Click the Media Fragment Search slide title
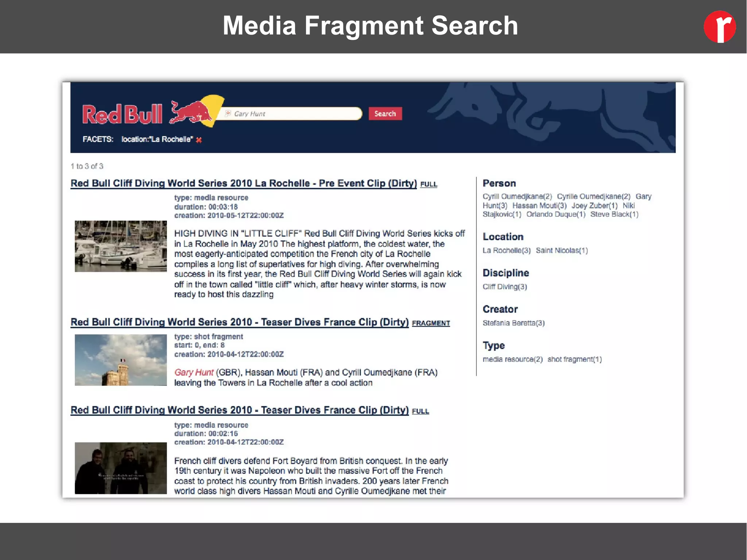This screenshot has width=747, height=560. (370, 26)
